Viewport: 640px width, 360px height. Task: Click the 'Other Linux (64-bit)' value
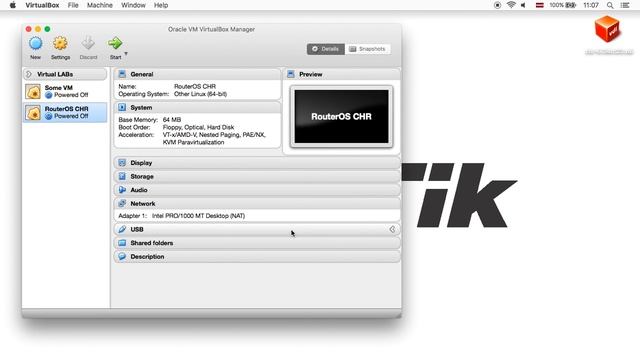coord(200,94)
